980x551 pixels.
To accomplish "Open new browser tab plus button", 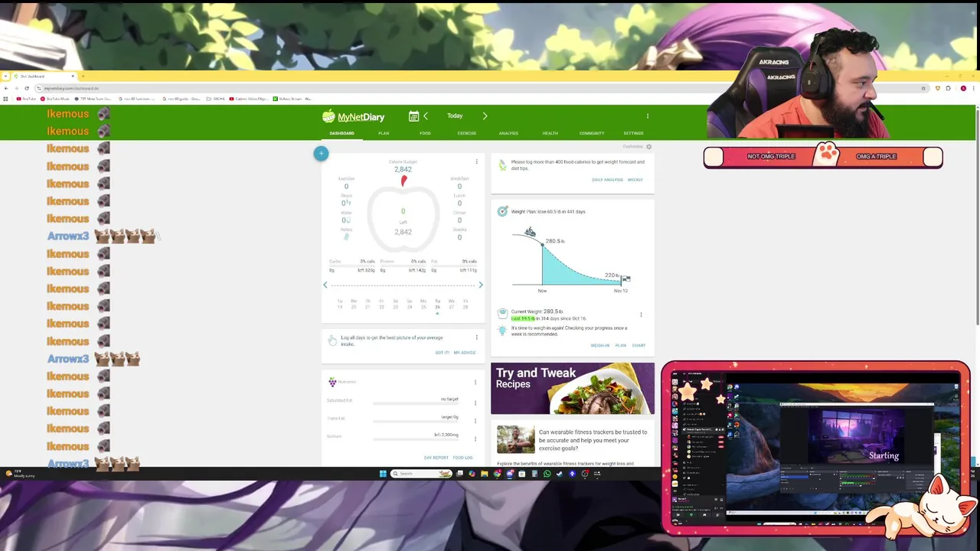I will click(83, 76).
